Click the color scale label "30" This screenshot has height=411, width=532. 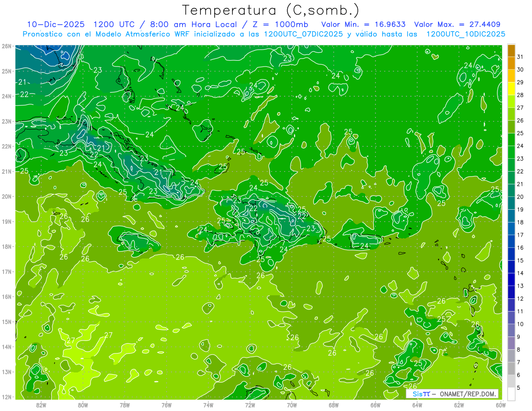(x=520, y=70)
